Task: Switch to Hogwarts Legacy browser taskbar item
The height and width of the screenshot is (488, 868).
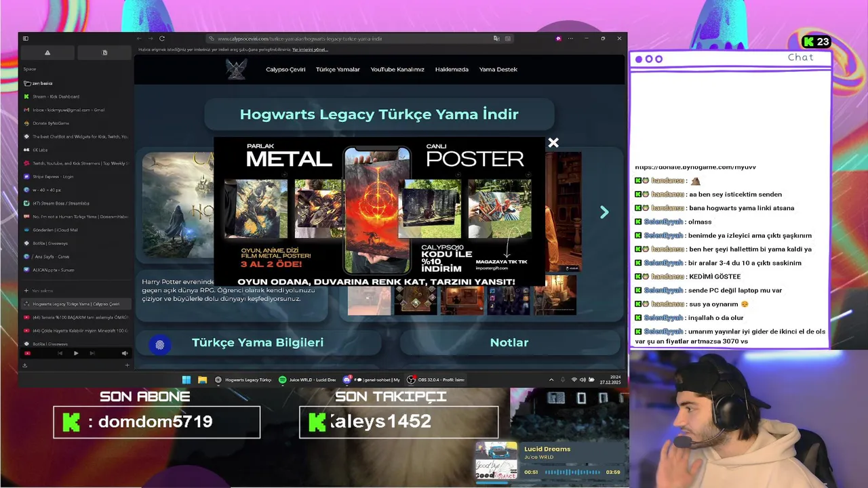Action: point(243,380)
